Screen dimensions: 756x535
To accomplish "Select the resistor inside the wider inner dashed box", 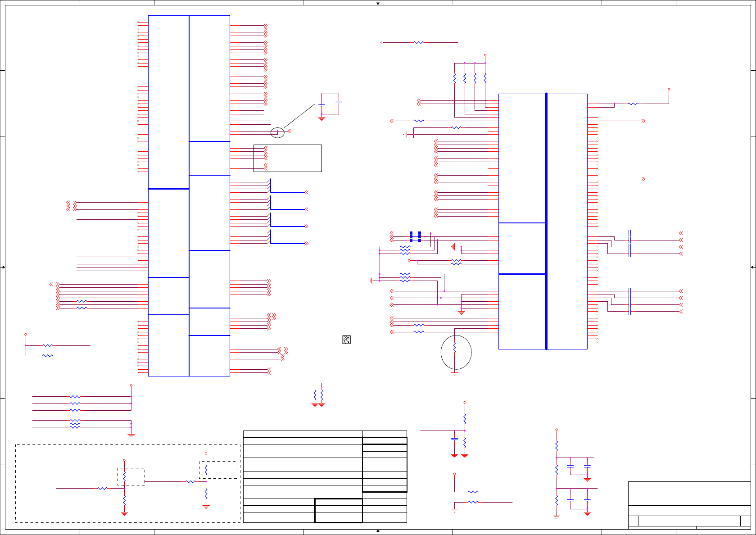I will tap(206, 470).
